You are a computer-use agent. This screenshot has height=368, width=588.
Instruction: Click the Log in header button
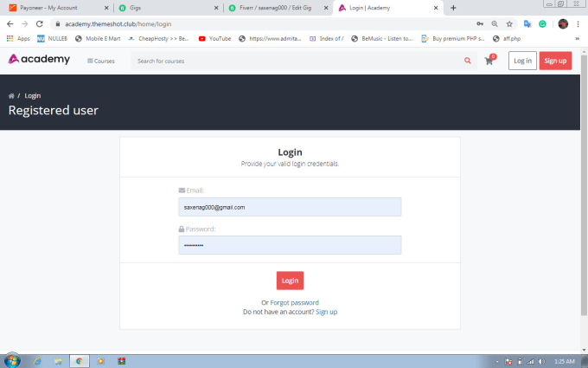pyautogui.click(x=522, y=61)
